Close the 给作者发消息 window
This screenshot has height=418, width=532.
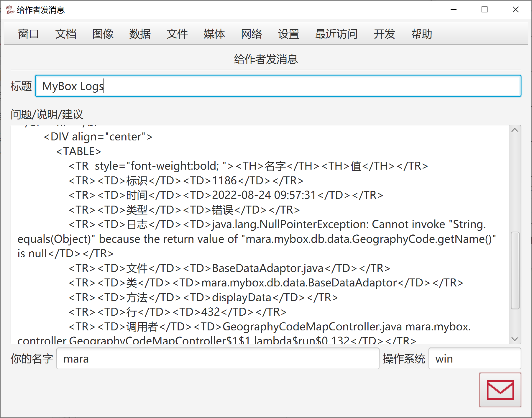coord(515,10)
